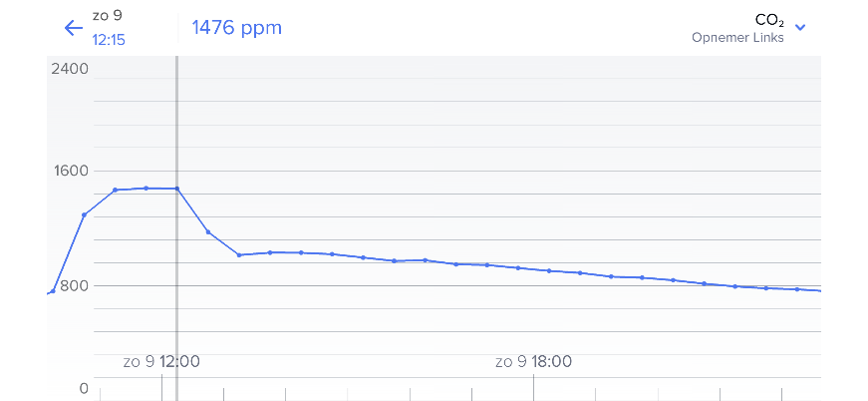Click the 1600 y-axis label
Image resolution: width=868 pixels, height=401 pixels.
[70, 171]
